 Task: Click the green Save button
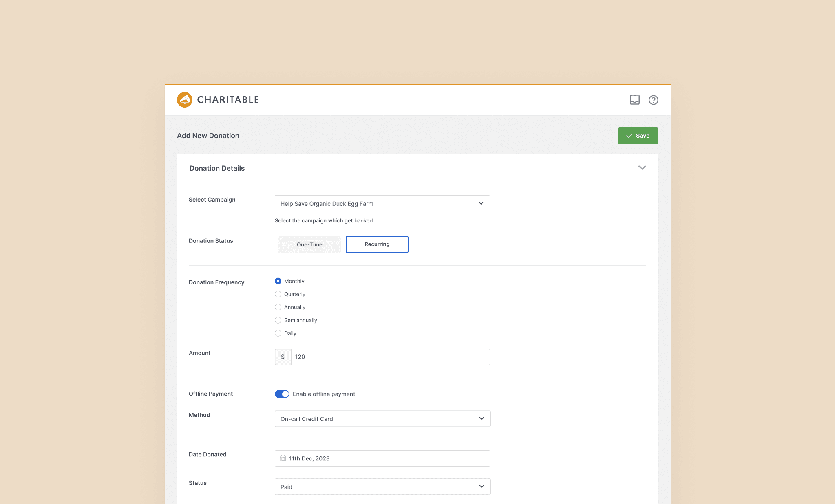(638, 136)
